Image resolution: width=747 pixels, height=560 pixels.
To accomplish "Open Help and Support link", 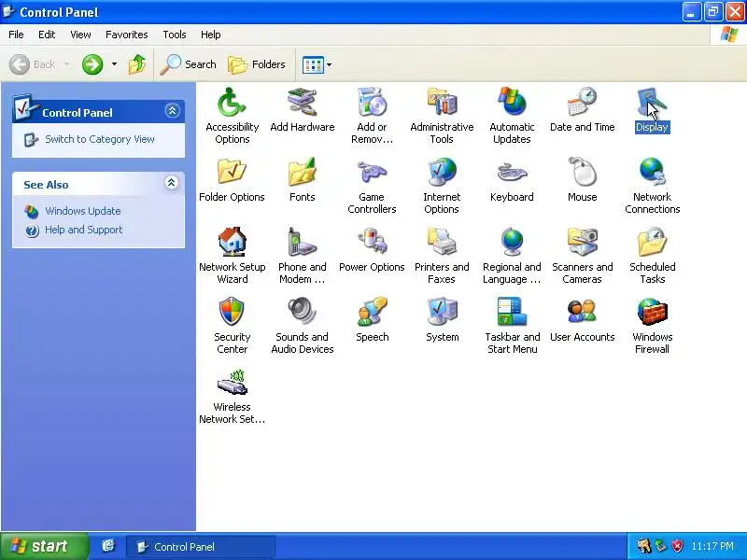I will point(84,230).
